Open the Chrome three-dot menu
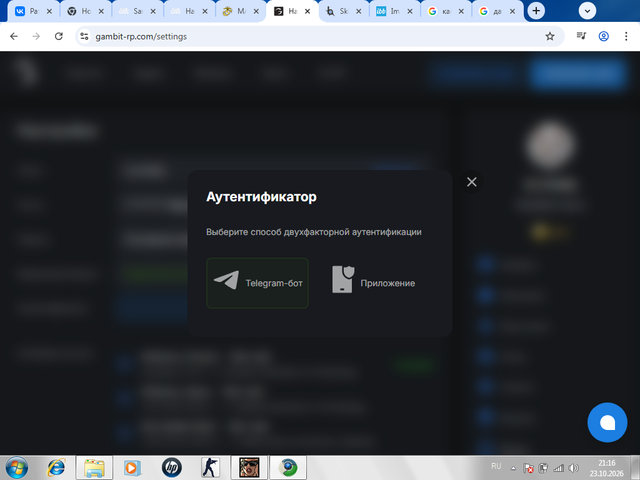 point(626,36)
